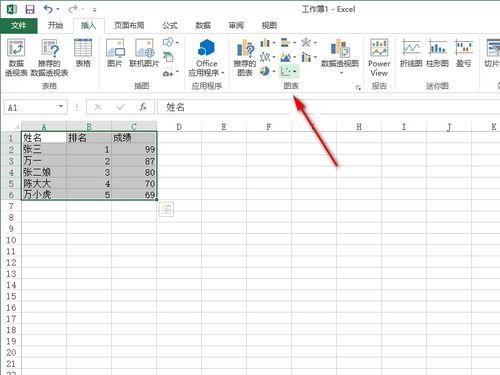Image resolution: width=500 pixels, height=375 pixels.
Task: Open Recommended Charts (推荐的图表)
Action: click(x=245, y=57)
